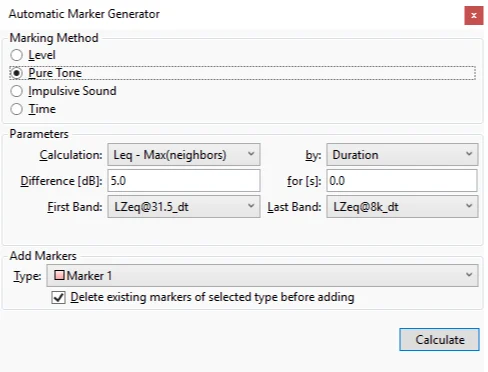Open the 'by' Duration dropdown
Image resolution: width=488 pixels, height=372 pixels.
[x=402, y=155]
